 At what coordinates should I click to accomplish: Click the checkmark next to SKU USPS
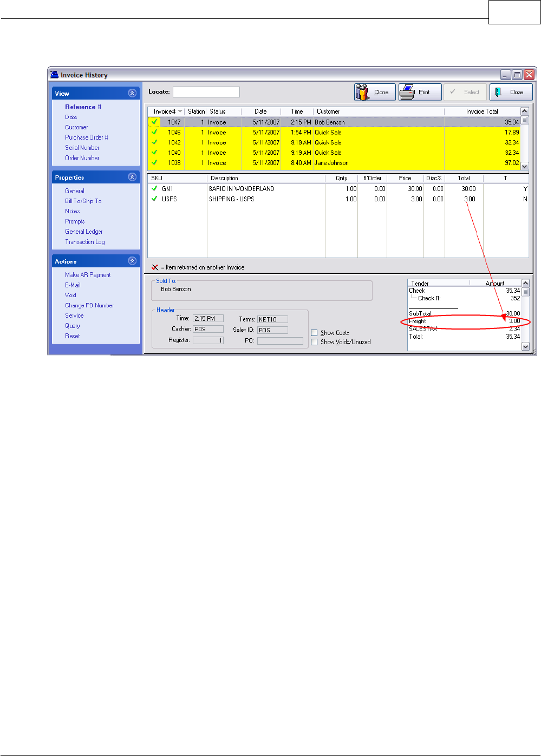pos(154,199)
